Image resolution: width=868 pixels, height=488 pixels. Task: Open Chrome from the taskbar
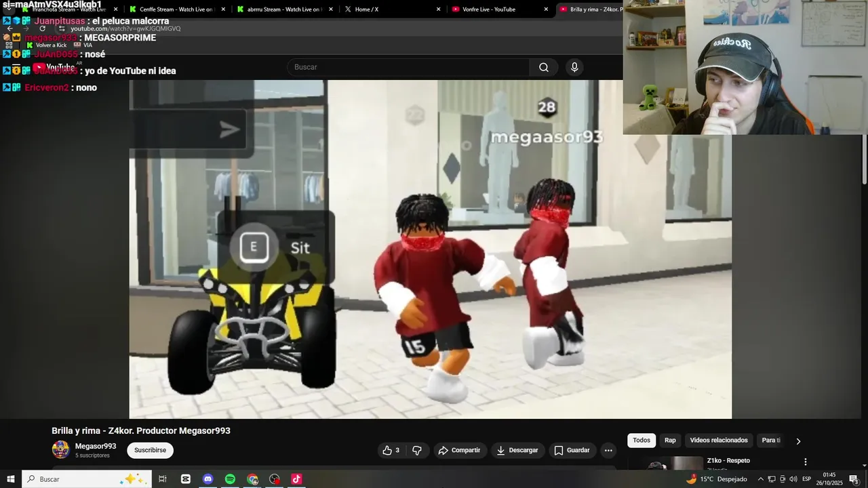pyautogui.click(x=252, y=479)
